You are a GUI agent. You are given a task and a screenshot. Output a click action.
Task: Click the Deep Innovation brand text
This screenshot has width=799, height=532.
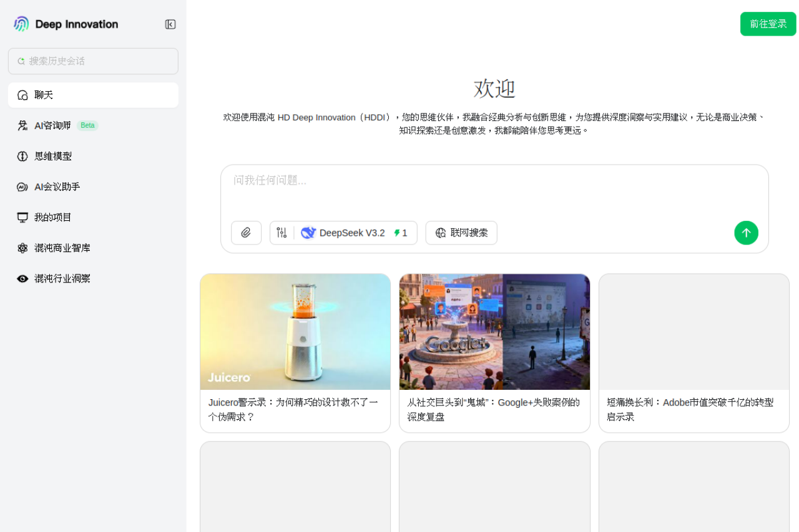tap(77, 24)
